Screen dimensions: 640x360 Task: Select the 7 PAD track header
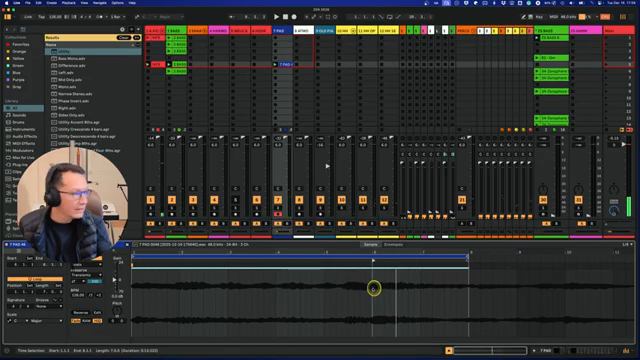(x=282, y=31)
